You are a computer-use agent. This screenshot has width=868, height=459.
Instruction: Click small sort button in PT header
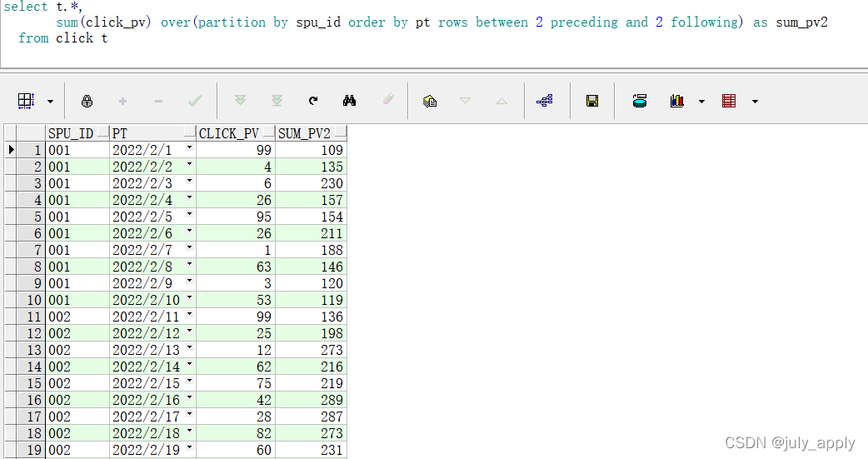click(x=189, y=133)
